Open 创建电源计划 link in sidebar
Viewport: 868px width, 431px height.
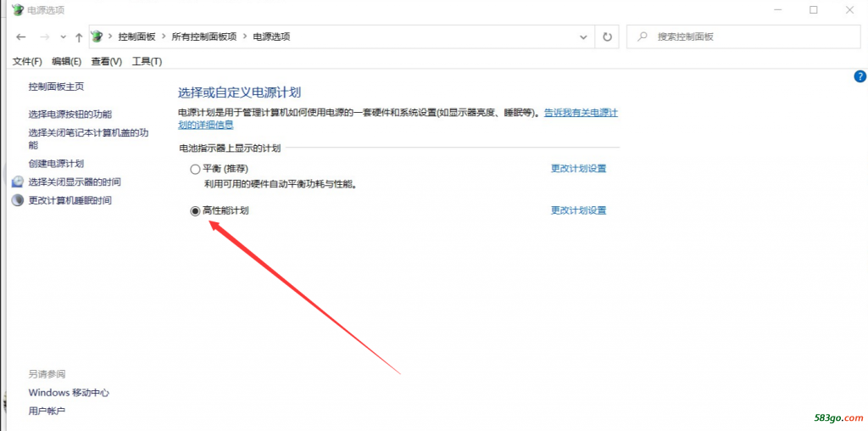coord(56,164)
